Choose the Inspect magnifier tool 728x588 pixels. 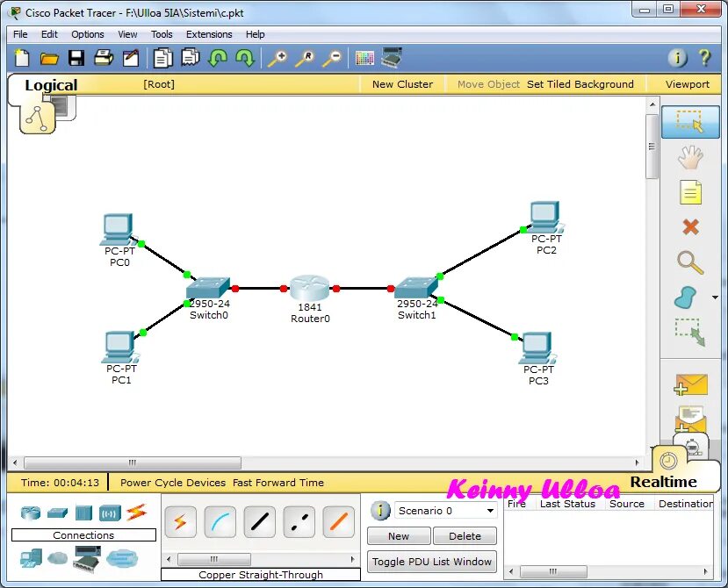(x=690, y=262)
